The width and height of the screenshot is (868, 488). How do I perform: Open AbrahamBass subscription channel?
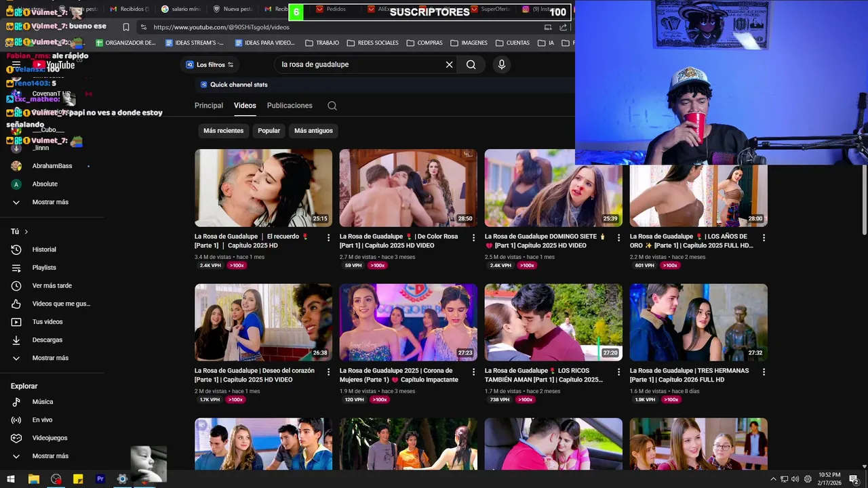(x=51, y=166)
